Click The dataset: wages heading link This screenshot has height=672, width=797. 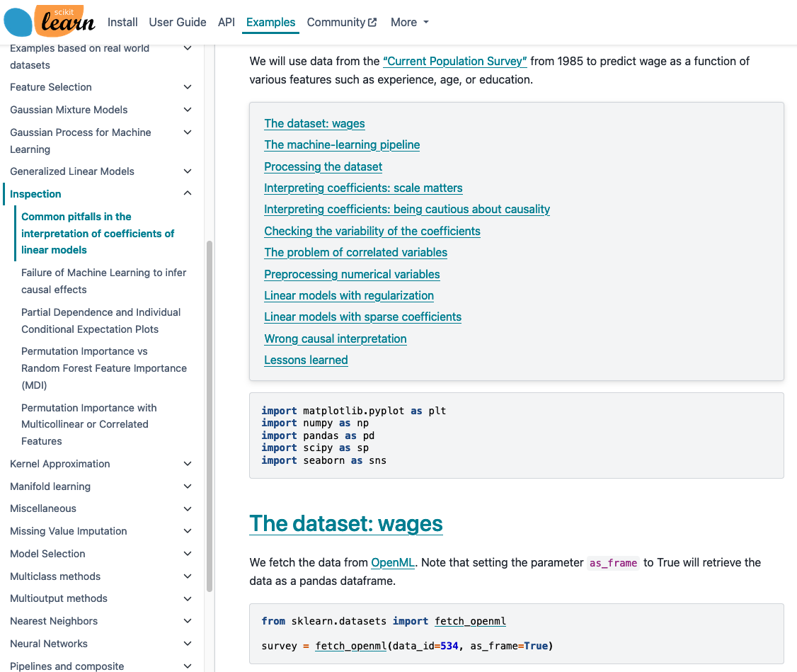345,524
